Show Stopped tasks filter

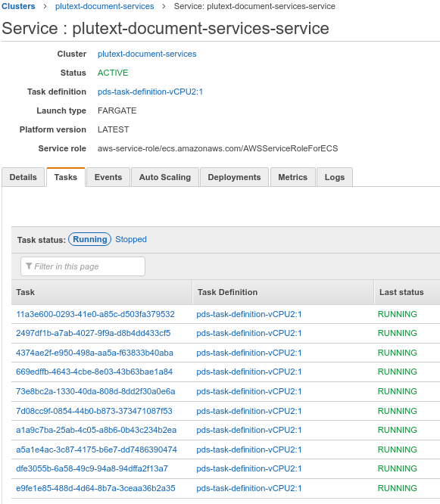tap(131, 239)
